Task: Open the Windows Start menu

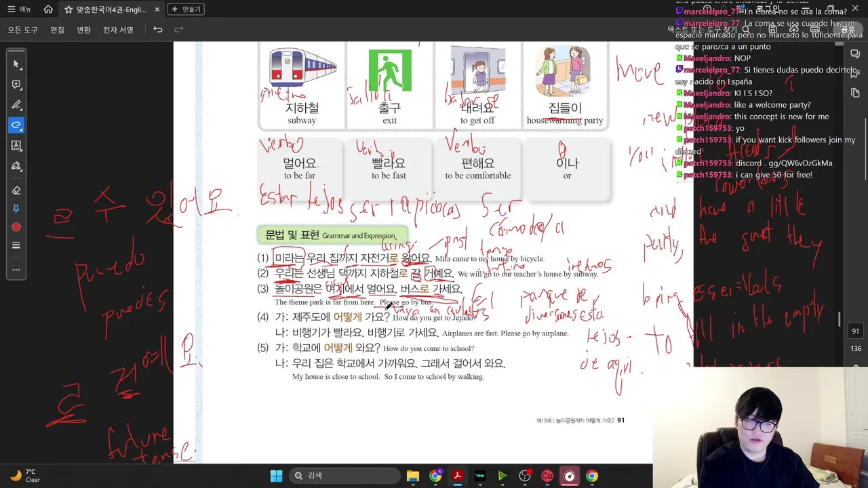Action: click(x=276, y=476)
